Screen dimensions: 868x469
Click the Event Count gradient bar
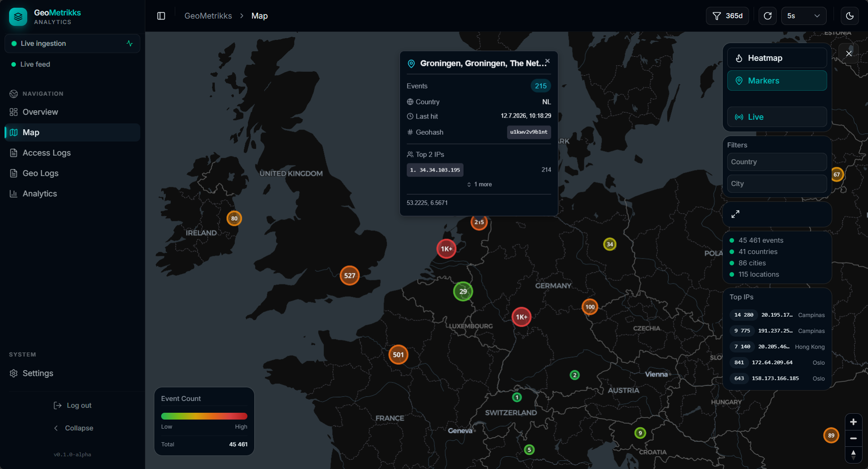204,416
